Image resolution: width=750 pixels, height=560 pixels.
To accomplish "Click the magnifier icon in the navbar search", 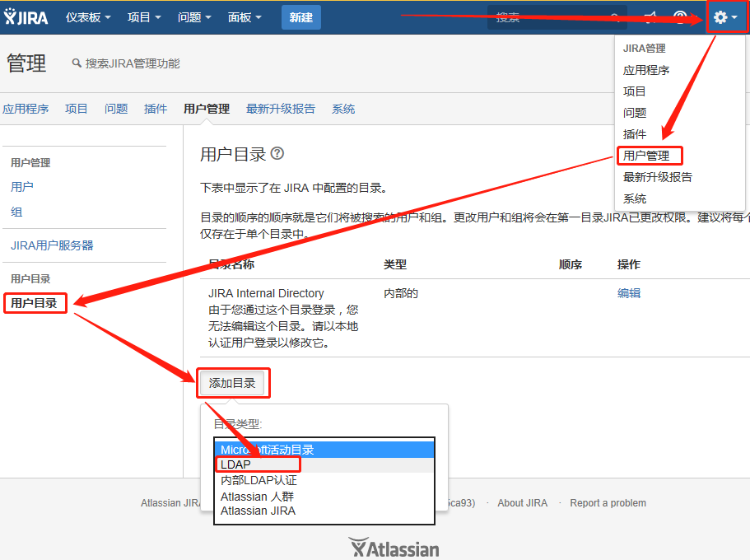I will [x=615, y=16].
